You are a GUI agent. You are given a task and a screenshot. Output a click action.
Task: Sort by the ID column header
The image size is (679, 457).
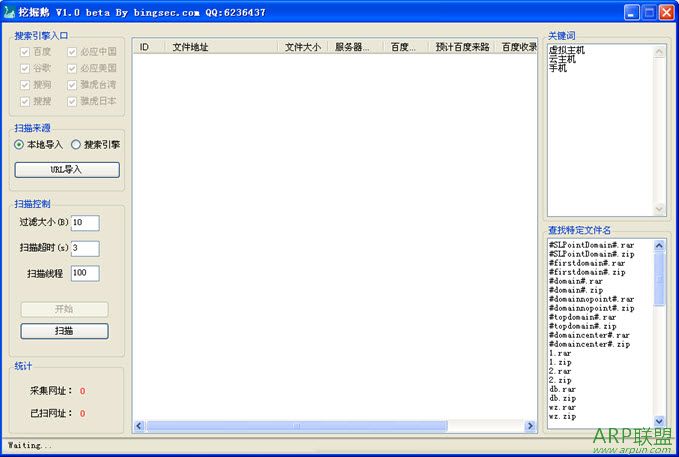pyautogui.click(x=149, y=47)
